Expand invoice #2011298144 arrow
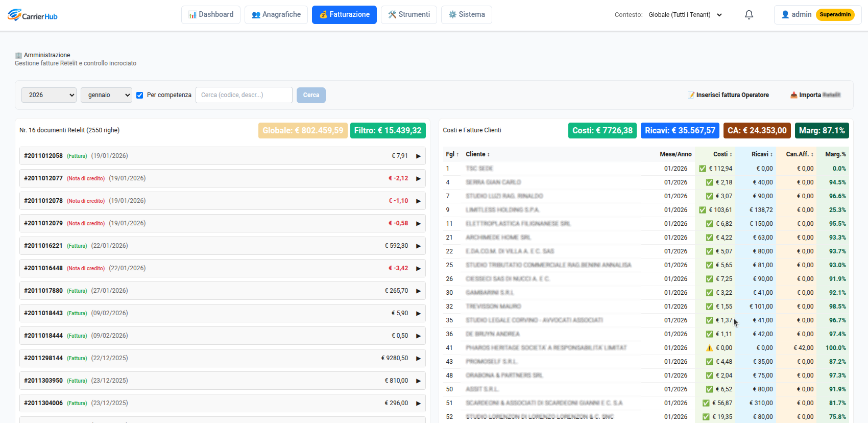868x423 pixels. coord(418,359)
